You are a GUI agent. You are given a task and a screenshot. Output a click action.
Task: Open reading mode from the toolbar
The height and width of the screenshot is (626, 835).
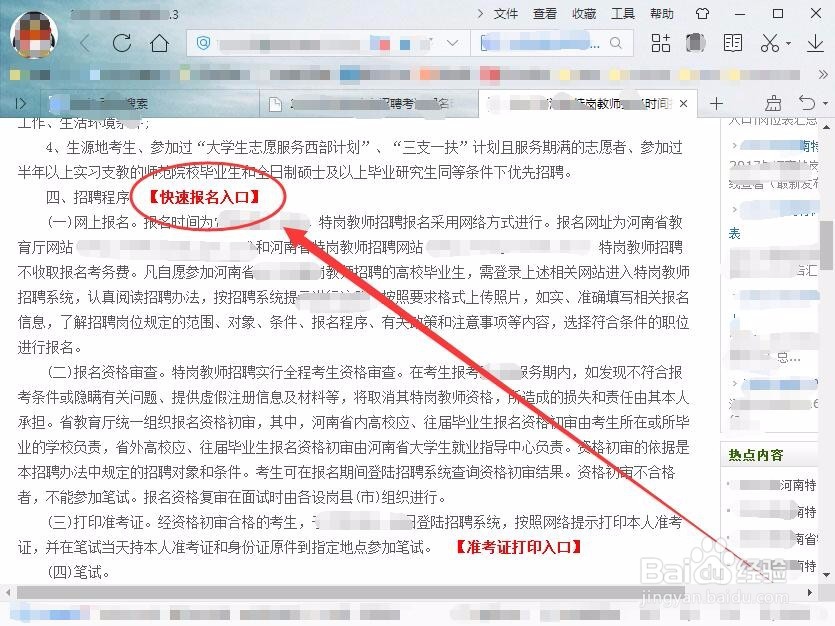coord(733,42)
